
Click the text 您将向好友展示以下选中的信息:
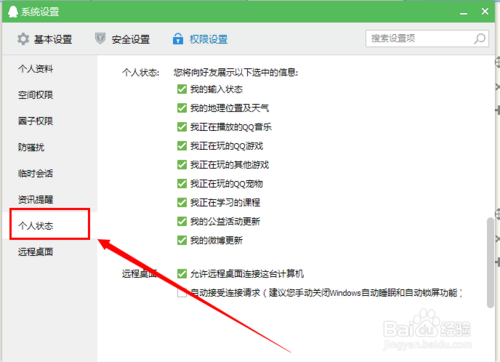(236, 72)
